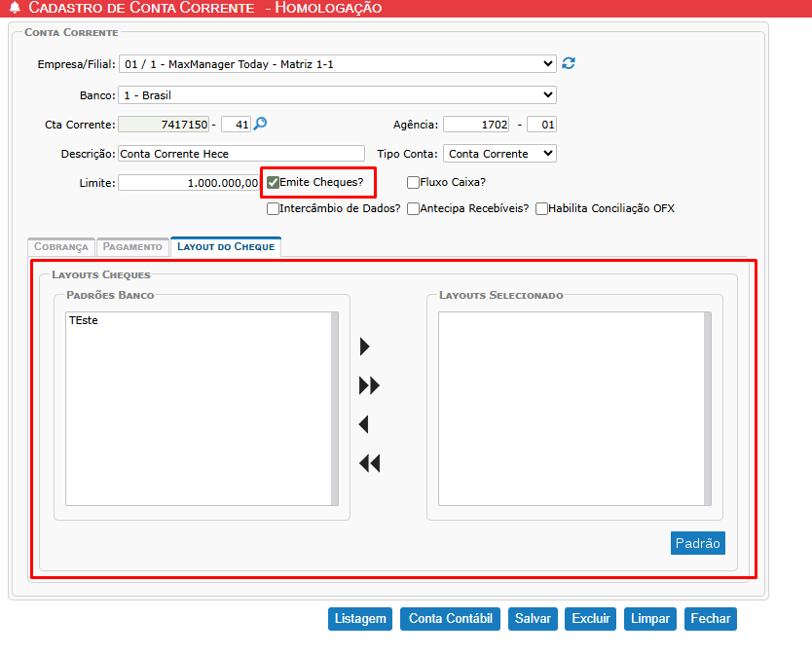
Task: Click the Padrão button
Action: (697, 543)
